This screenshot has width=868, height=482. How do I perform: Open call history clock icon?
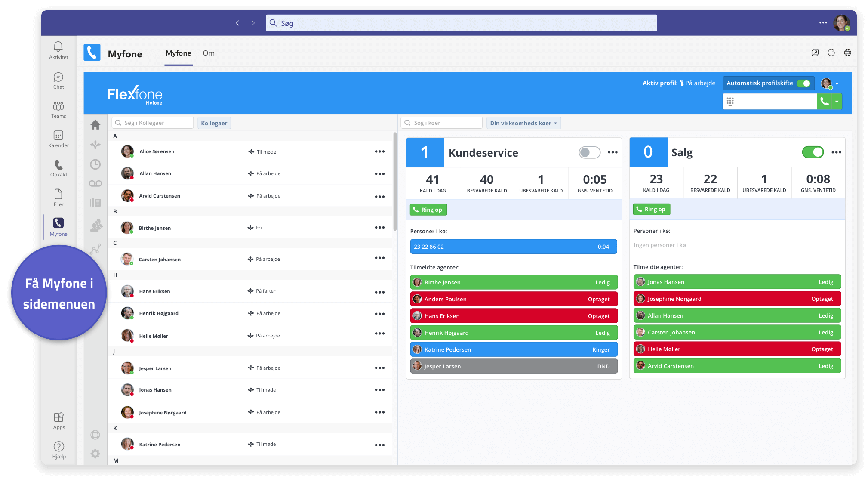pyautogui.click(x=95, y=164)
